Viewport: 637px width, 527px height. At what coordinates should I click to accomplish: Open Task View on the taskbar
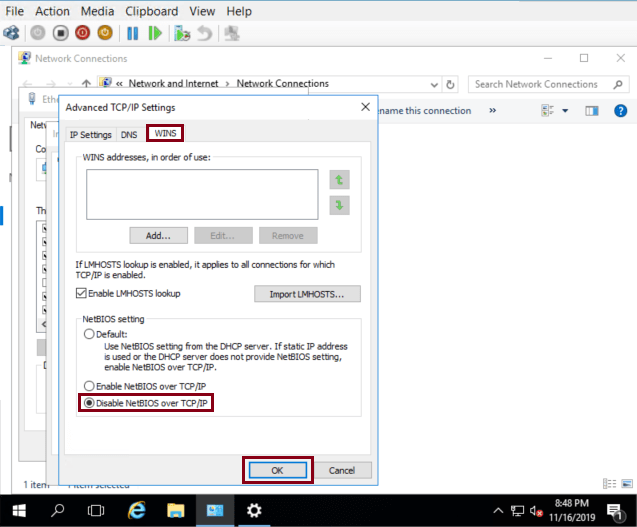[96, 510]
